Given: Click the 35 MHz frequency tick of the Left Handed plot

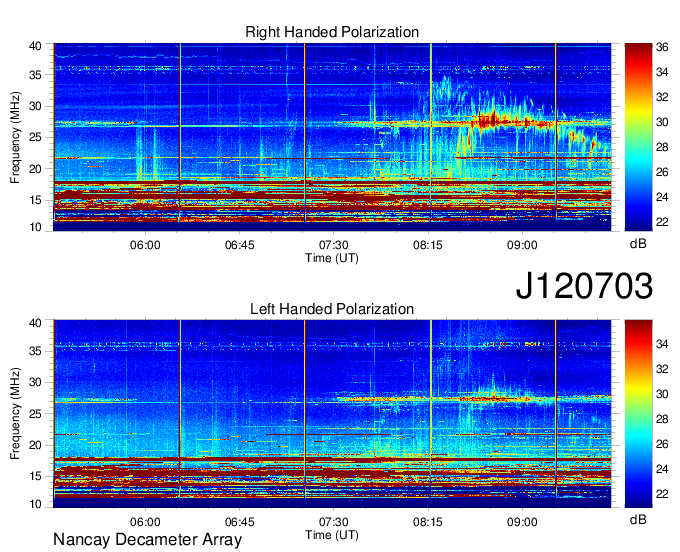Looking at the screenshot, I should click(x=35, y=351).
